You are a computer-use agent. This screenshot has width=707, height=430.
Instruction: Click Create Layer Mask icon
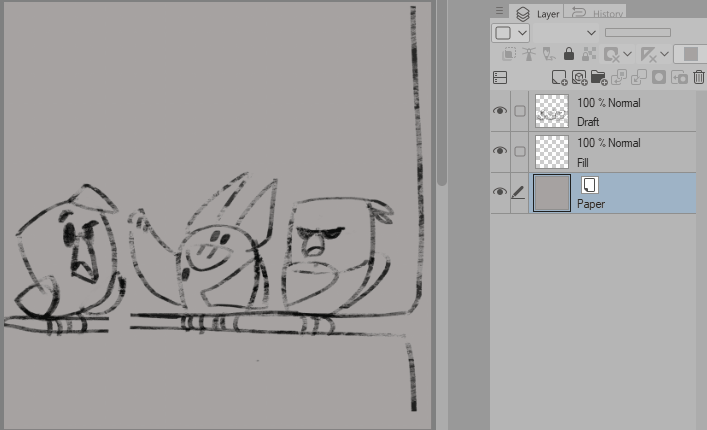pos(659,78)
